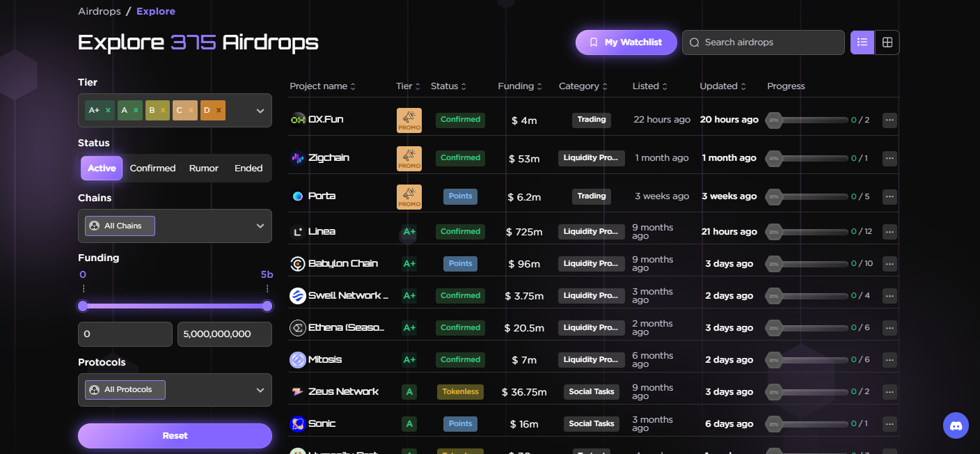Open more options for Linea row
Viewport: 980px width, 454px height.
[890, 231]
